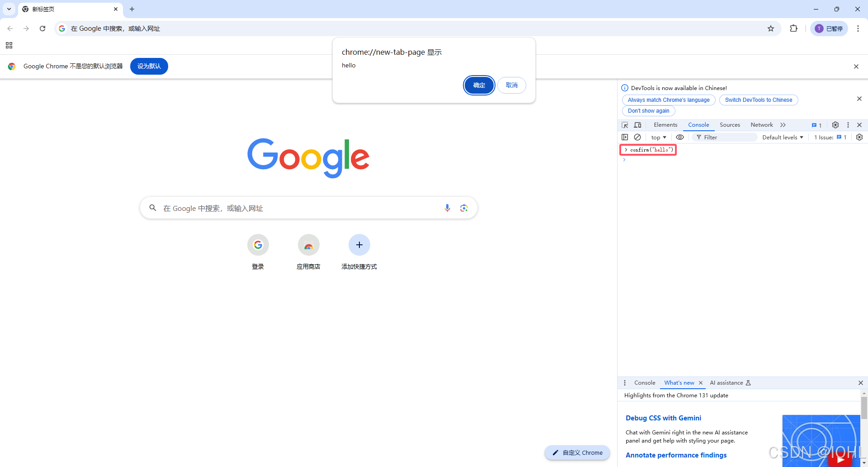
Task: Click the 1 Issue link
Action: 830,137
